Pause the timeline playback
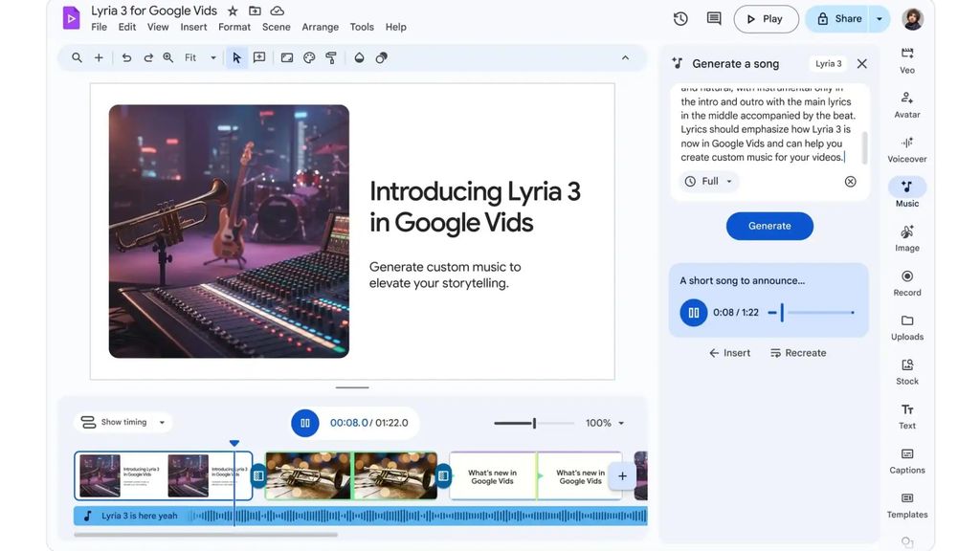Image resolution: width=980 pixels, height=551 pixels. [305, 423]
